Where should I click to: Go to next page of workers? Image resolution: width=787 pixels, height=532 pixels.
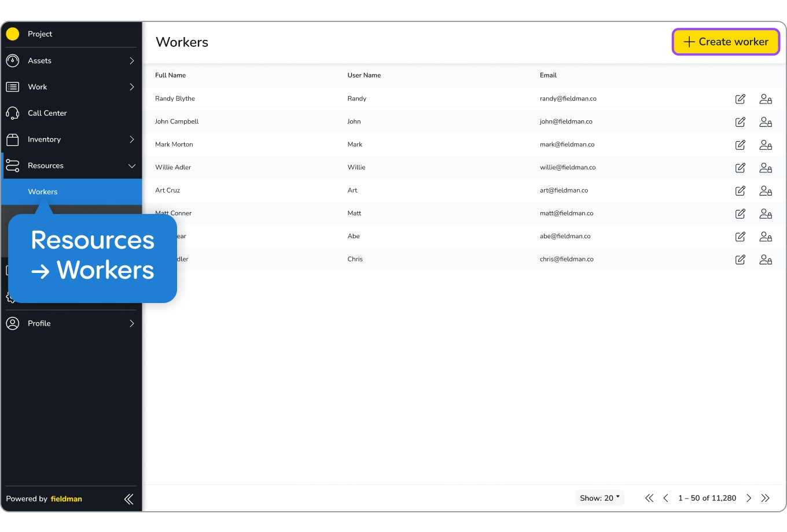(749, 498)
